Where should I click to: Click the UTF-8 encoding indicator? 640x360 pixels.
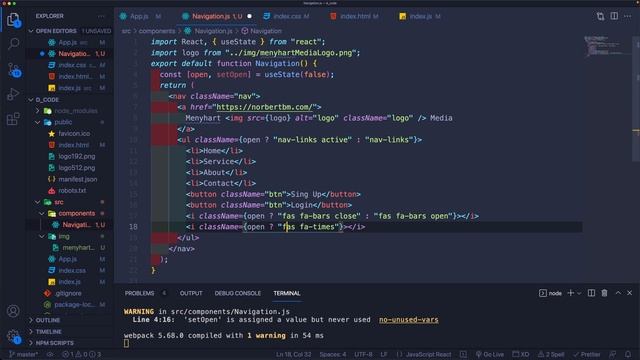[363, 354]
